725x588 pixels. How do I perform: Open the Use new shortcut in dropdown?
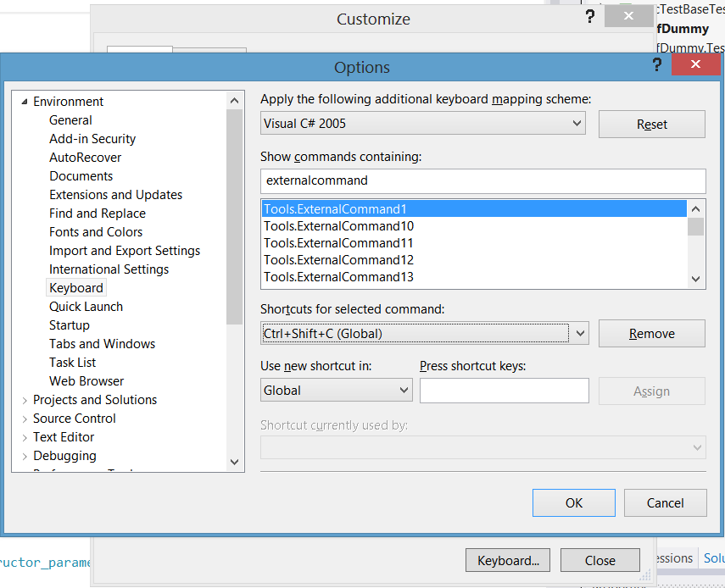(404, 391)
